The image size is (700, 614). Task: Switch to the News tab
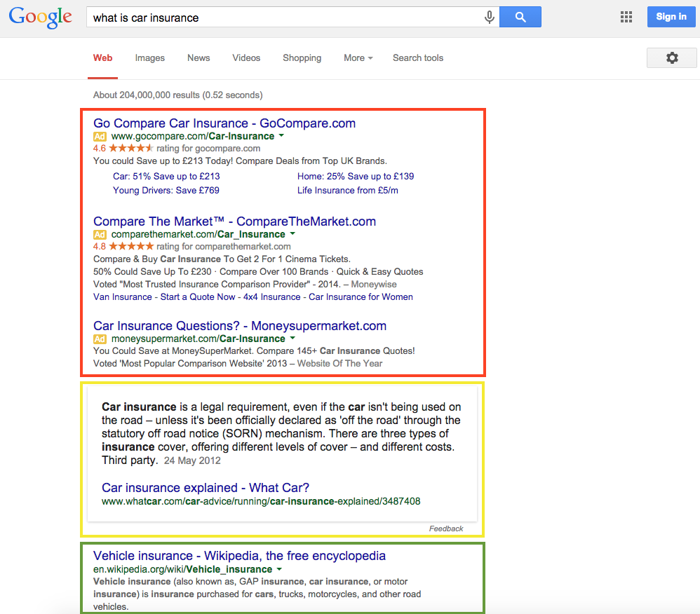point(198,58)
